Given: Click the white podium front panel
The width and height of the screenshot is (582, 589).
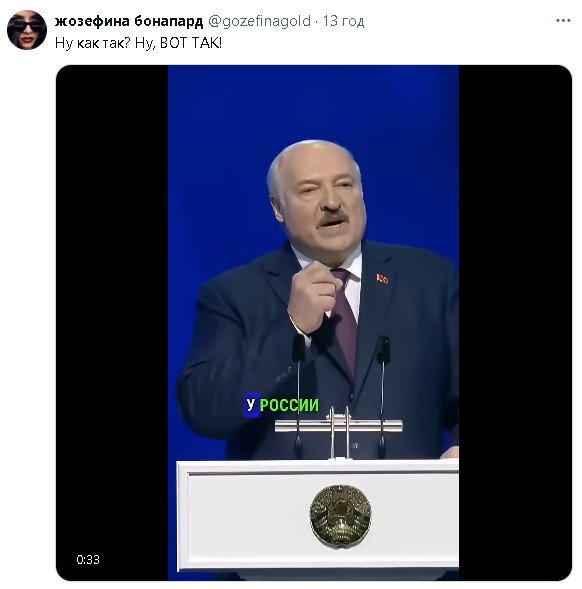Looking at the screenshot, I should [317, 520].
